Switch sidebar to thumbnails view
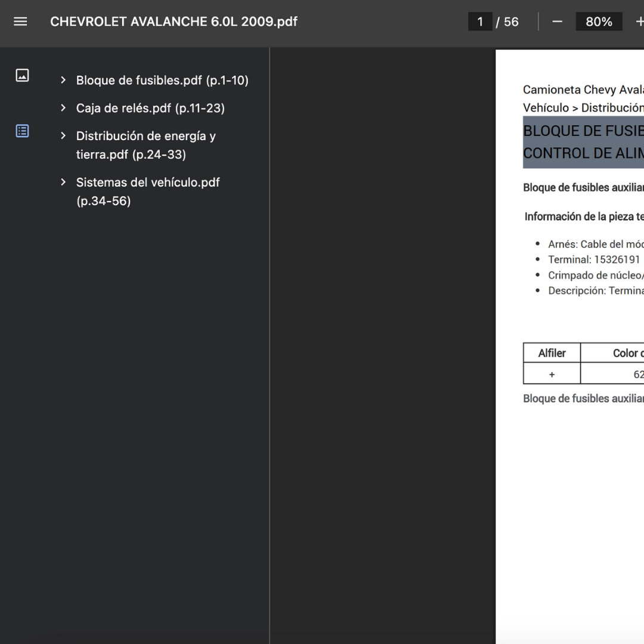Viewport: 644px width, 644px height. (x=22, y=75)
